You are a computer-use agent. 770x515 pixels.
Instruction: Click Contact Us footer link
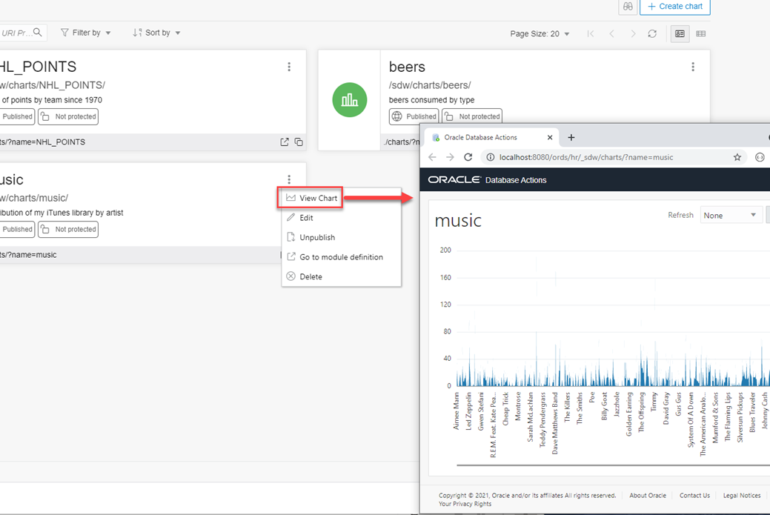point(694,495)
